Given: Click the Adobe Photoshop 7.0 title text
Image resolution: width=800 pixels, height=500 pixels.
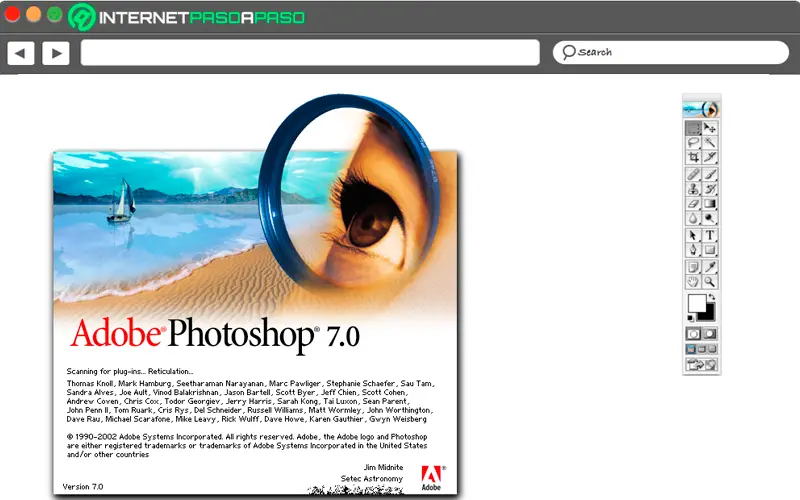Looking at the screenshot, I should click(215, 334).
